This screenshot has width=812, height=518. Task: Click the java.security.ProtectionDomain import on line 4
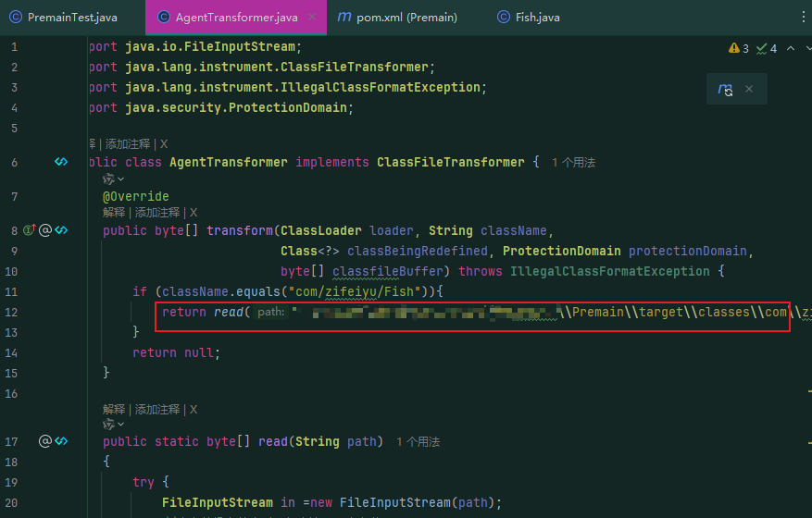click(x=235, y=107)
